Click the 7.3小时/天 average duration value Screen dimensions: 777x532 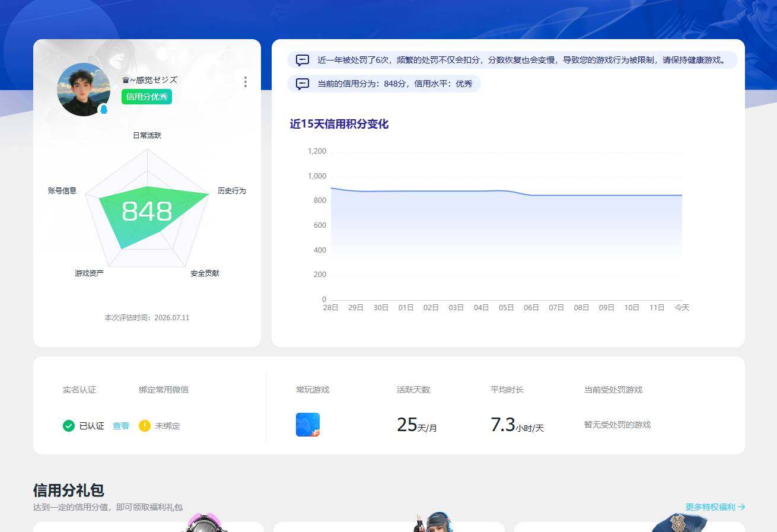pos(517,425)
